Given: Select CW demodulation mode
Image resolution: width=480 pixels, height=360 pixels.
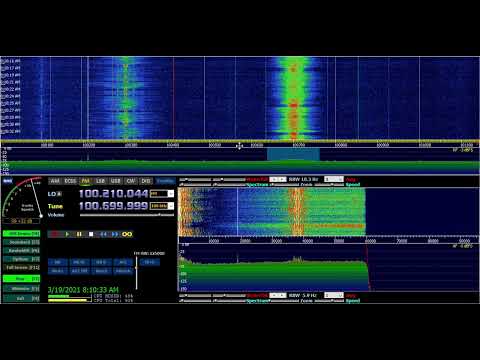Looking at the screenshot, I should click(x=131, y=181).
